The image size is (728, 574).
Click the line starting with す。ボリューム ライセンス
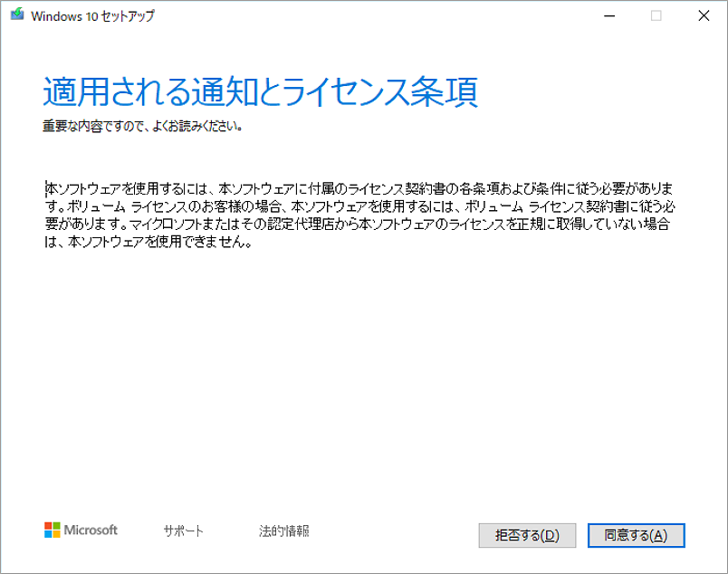click(x=360, y=206)
